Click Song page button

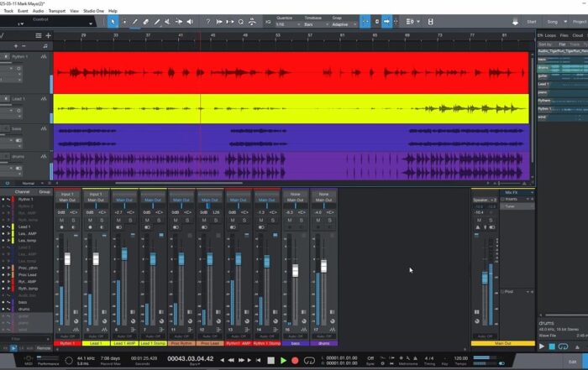[552, 22]
